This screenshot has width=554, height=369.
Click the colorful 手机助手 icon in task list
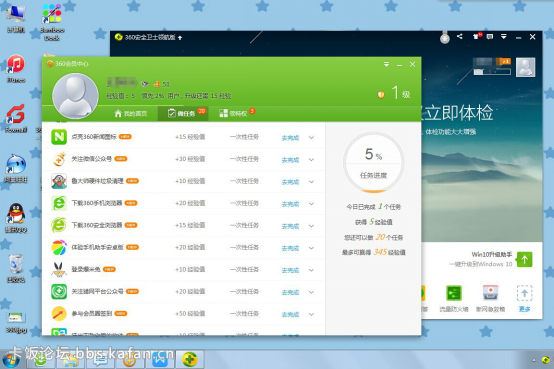tap(59, 247)
